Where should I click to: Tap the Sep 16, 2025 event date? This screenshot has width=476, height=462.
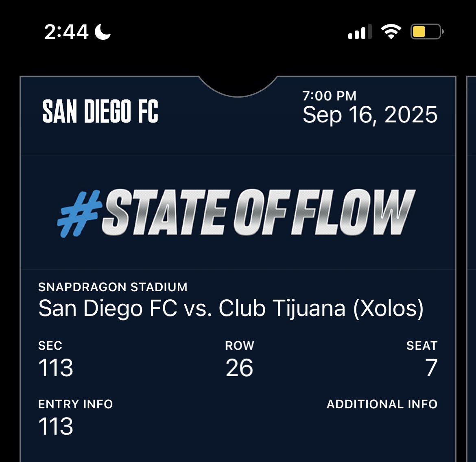click(370, 115)
